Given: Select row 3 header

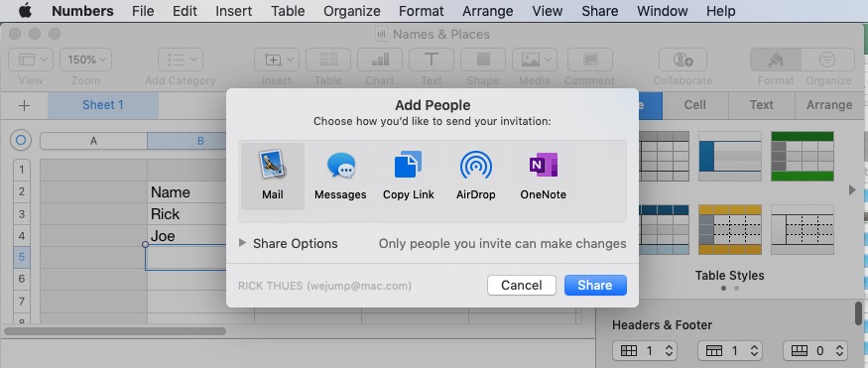Looking at the screenshot, I should pyautogui.click(x=21, y=213).
